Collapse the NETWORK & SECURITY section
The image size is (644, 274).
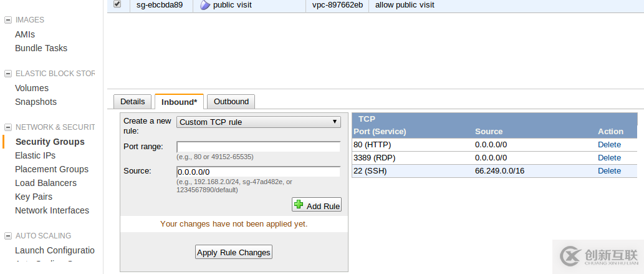pyautogui.click(x=8, y=127)
